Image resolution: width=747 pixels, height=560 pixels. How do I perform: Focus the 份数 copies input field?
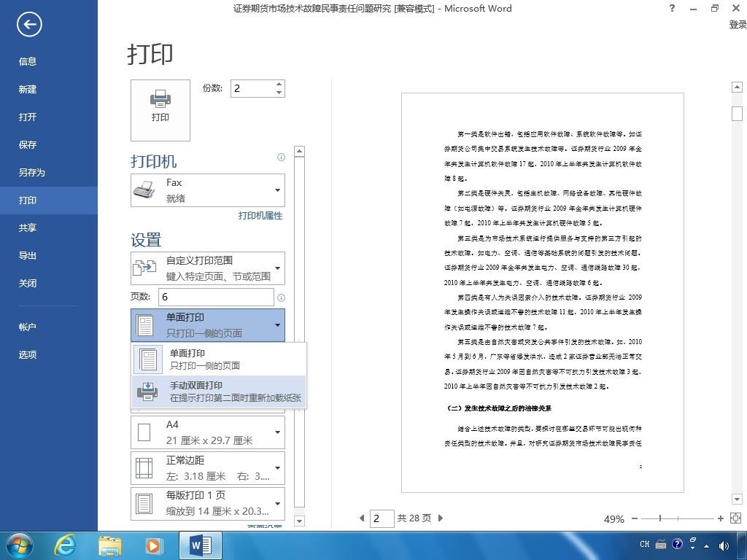tap(252, 88)
